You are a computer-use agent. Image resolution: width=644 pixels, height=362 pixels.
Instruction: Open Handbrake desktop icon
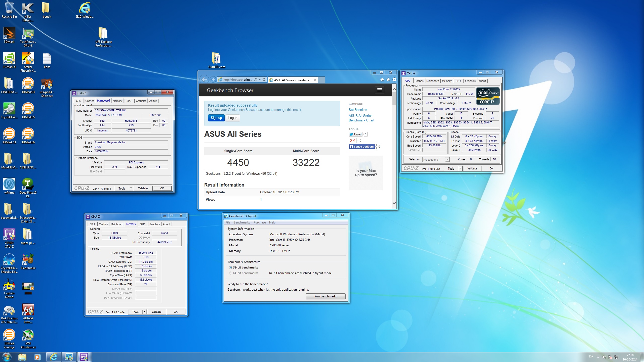(x=28, y=261)
